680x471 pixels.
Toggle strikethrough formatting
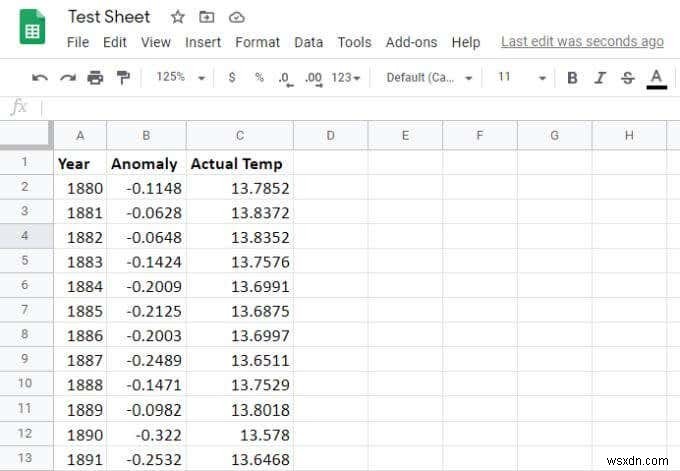(628, 78)
